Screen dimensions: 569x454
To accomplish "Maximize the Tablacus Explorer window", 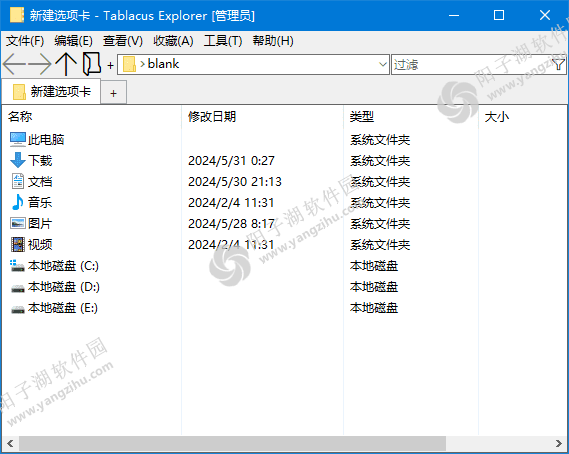I will click(x=499, y=15).
